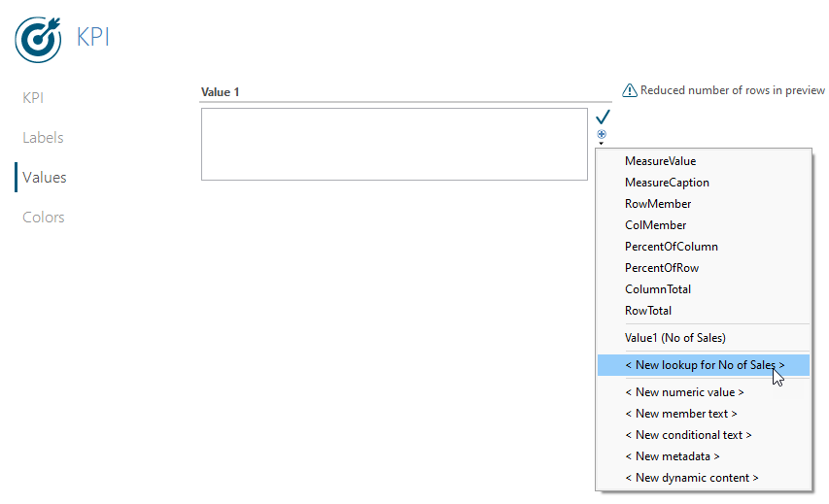Click the KPI target logo icon
This screenshot has height=504, width=829.
38,40
